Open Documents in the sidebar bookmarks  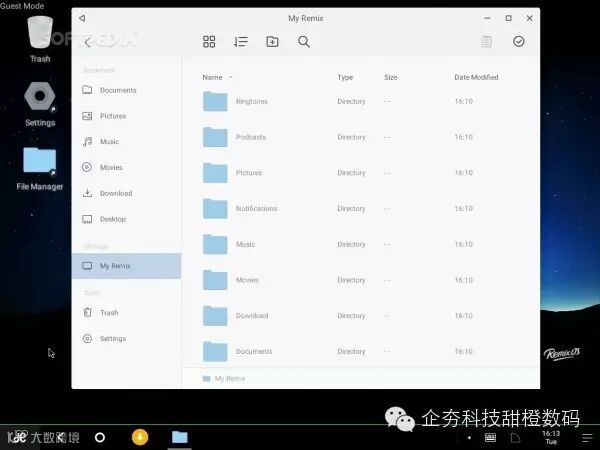tap(127, 90)
